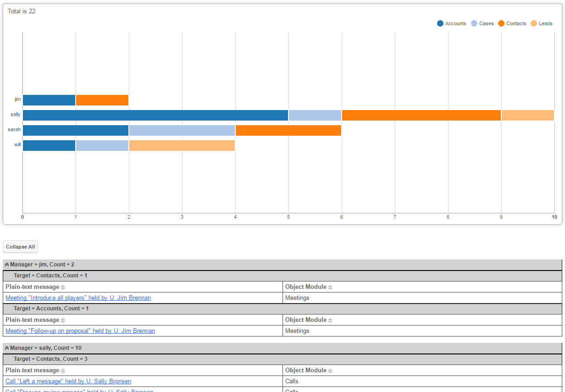Toggle the Accounts legend dot
Viewport: 565px width, 392px height.
point(440,23)
